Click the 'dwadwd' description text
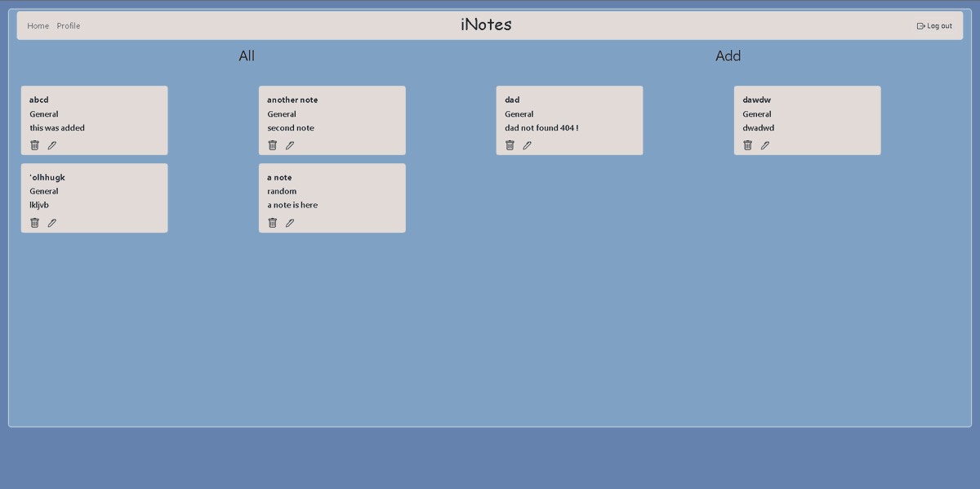This screenshot has width=980, height=489. 759,128
